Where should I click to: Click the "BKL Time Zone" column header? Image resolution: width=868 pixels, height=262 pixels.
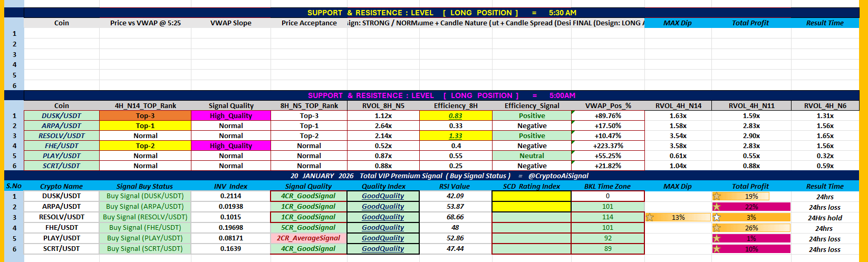coord(607,187)
